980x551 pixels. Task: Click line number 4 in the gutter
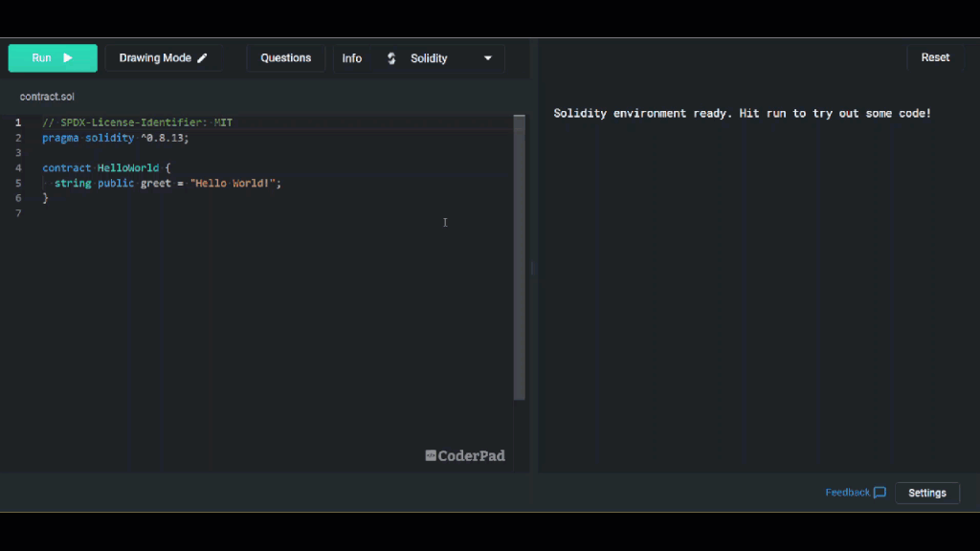pyautogui.click(x=18, y=167)
